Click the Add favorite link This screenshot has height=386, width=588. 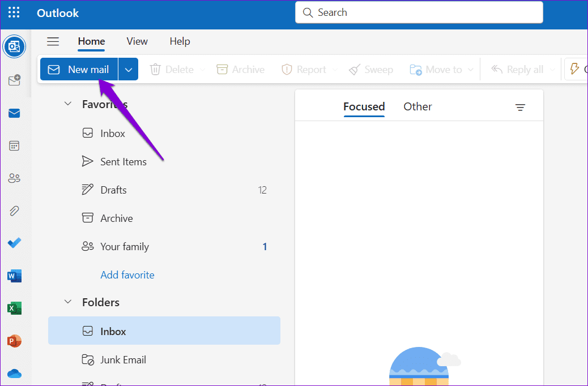click(127, 275)
